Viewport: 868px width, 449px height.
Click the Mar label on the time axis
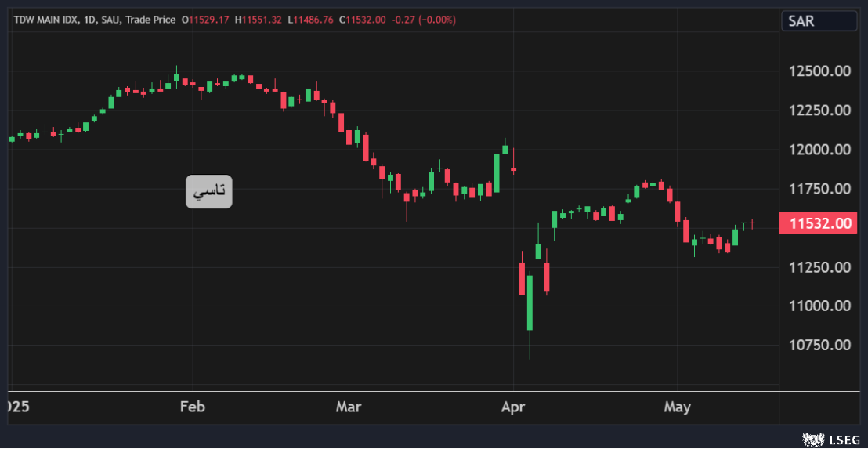tap(348, 407)
